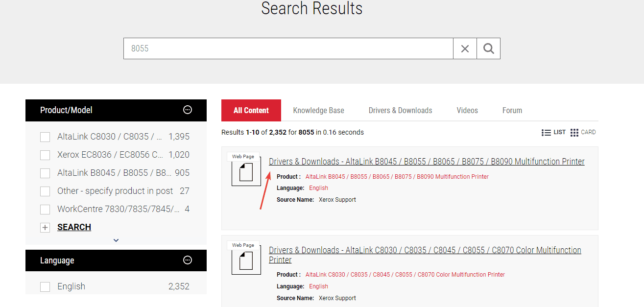Select the WorkCentre 7830/7835/7845 filter checkbox
The height and width of the screenshot is (307, 644).
click(x=45, y=210)
